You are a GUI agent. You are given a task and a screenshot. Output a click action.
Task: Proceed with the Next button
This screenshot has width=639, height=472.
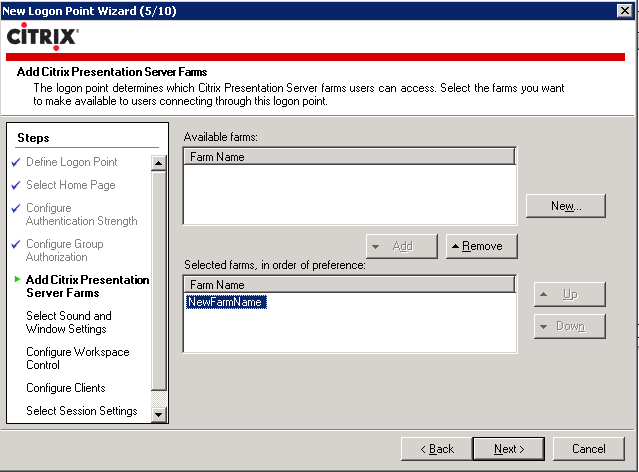[x=509, y=449]
